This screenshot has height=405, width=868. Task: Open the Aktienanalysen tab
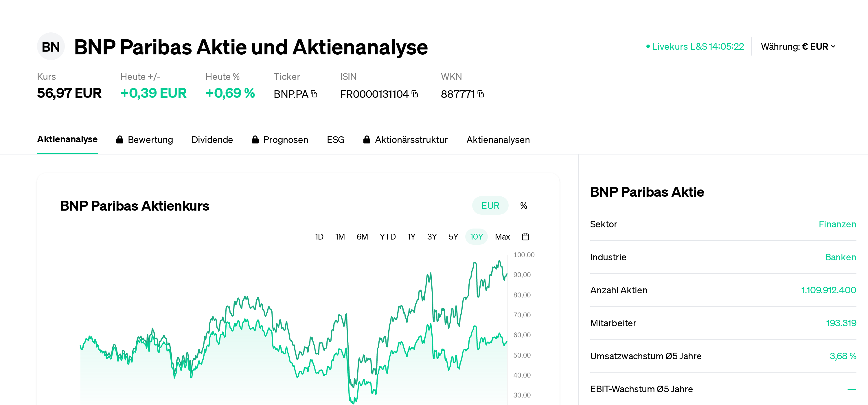click(x=498, y=140)
